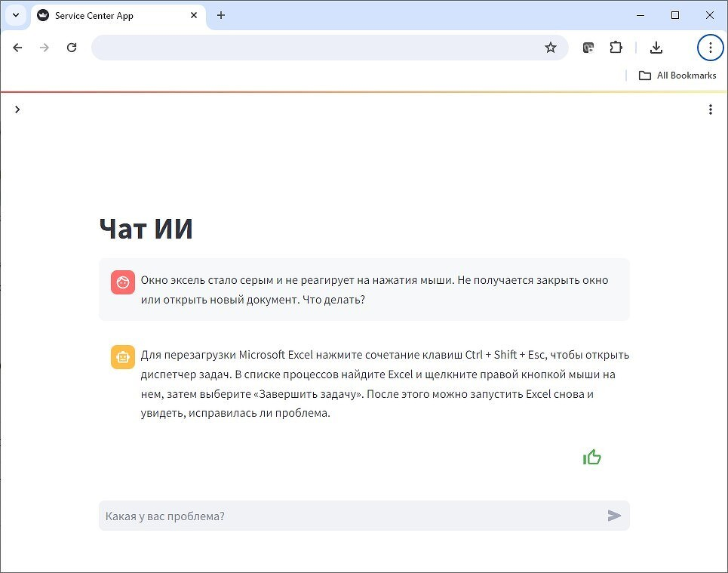Open a new browser tab
Screen dimensions: 728x573
pos(221,15)
